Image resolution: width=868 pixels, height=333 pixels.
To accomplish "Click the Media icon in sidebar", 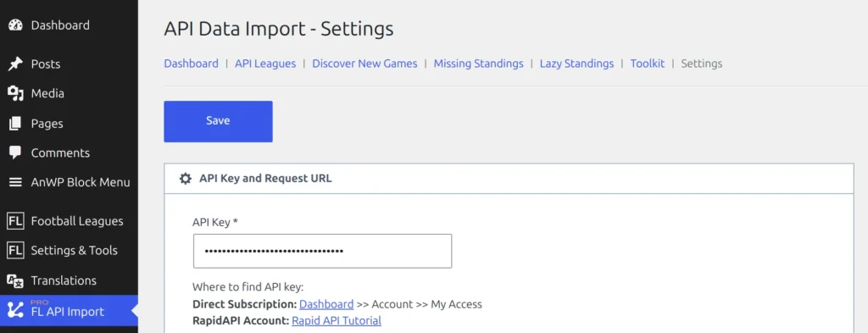I will coord(15,93).
